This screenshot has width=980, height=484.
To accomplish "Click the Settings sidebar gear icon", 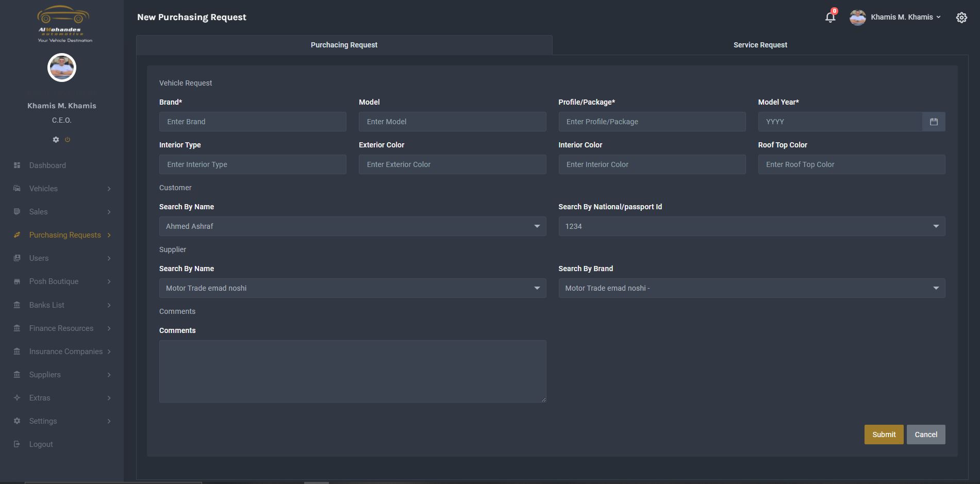I will point(17,421).
